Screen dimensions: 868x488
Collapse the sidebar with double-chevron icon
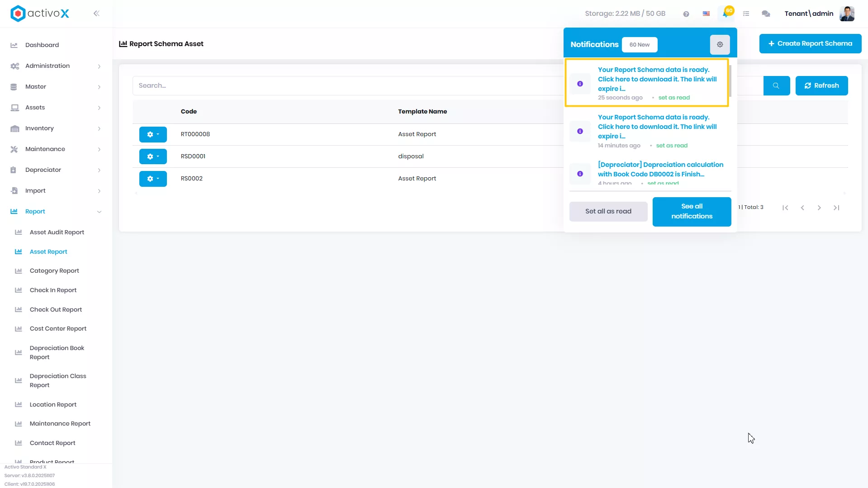[96, 14]
